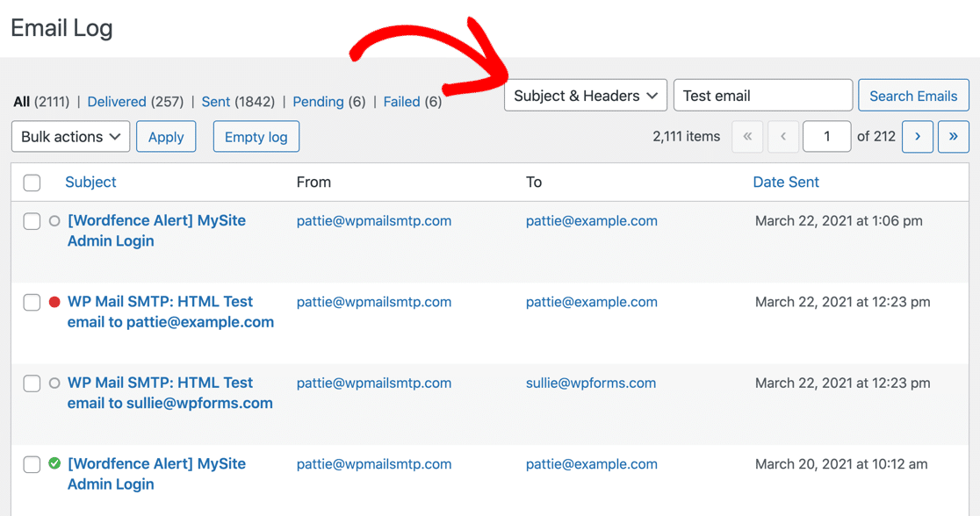This screenshot has width=980, height=516.
Task: Open the 1:06 pm Wordfence Alert MySite Admin Login email
Action: click(156, 231)
